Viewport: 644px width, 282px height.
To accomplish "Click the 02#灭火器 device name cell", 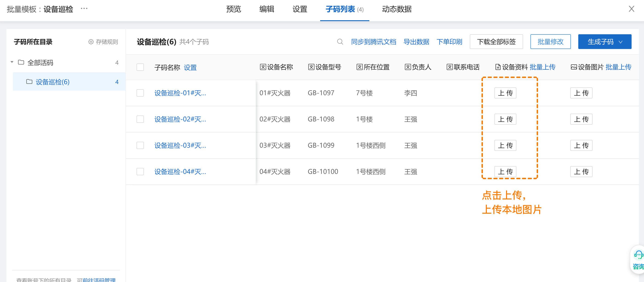I will pos(275,119).
